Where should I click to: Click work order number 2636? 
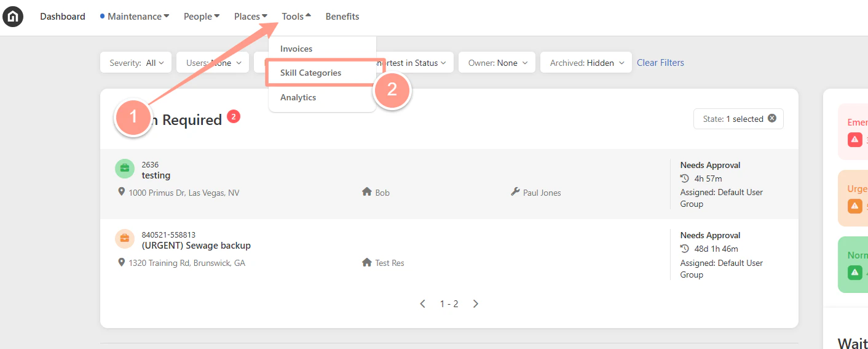coord(150,164)
